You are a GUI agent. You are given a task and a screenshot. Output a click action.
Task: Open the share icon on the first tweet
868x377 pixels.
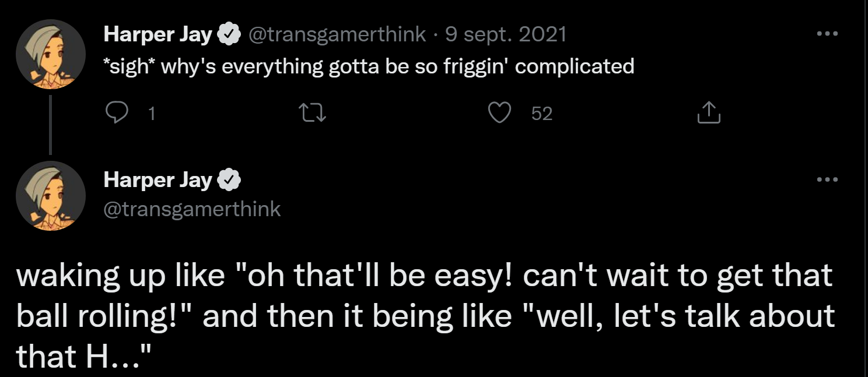(709, 112)
